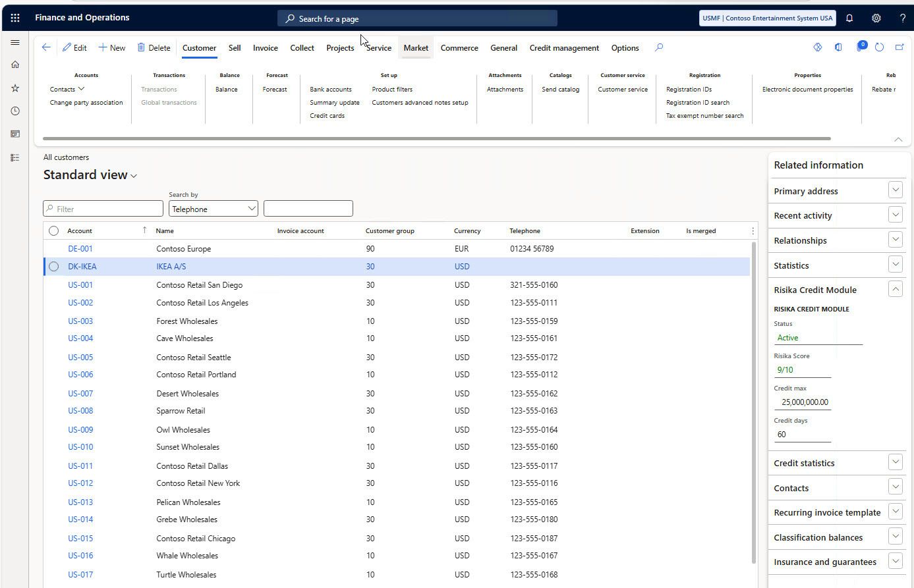Screen dimensions: 914x588
Task: Select the Forest Wholesales cell
Action: (187, 321)
